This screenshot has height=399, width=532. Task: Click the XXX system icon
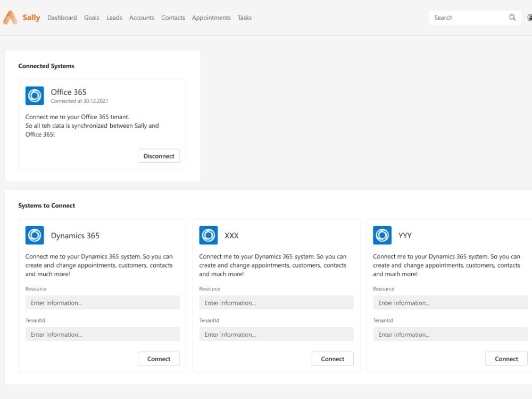(208, 235)
